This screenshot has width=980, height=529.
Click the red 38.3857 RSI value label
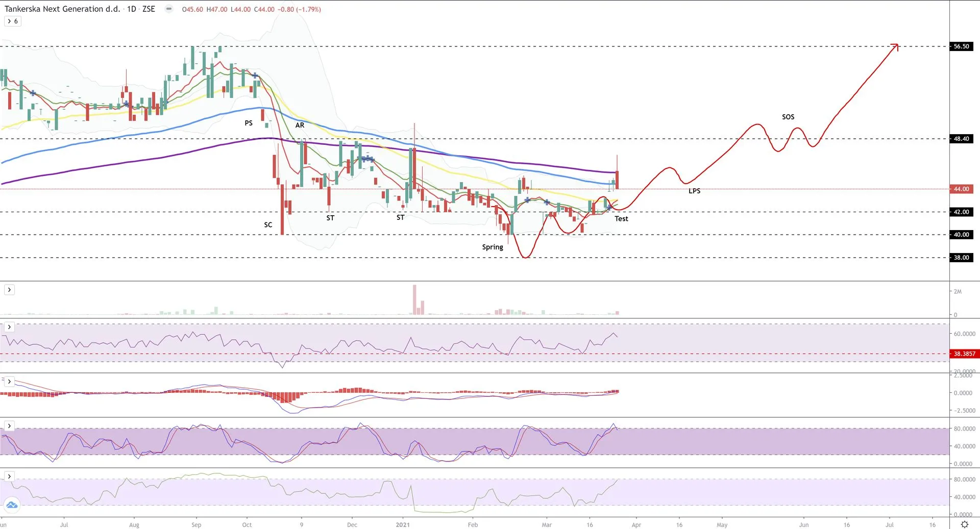point(964,354)
